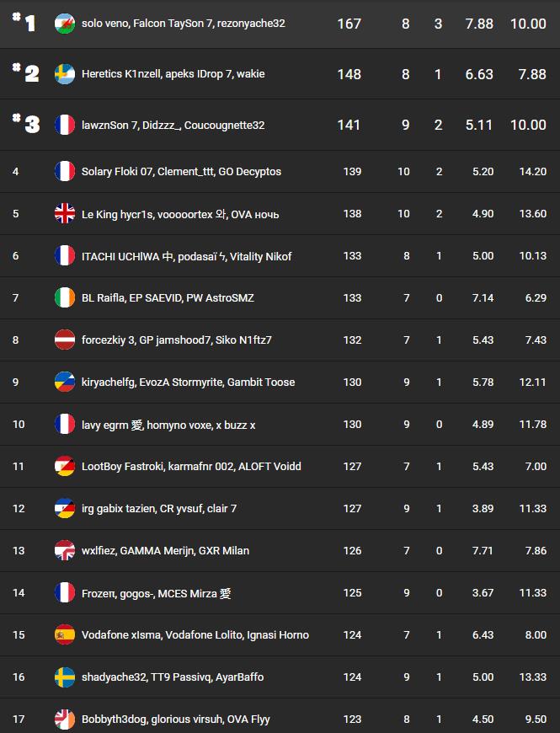The height and width of the screenshot is (733, 560).
Task: Click the Ireland flag beside BL Raifla
Action: coord(65,297)
